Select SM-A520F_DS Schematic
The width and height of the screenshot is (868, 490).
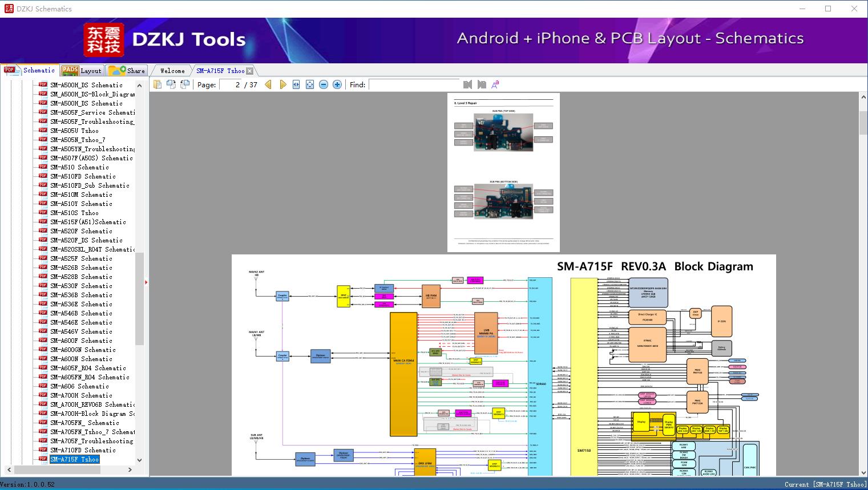click(86, 240)
